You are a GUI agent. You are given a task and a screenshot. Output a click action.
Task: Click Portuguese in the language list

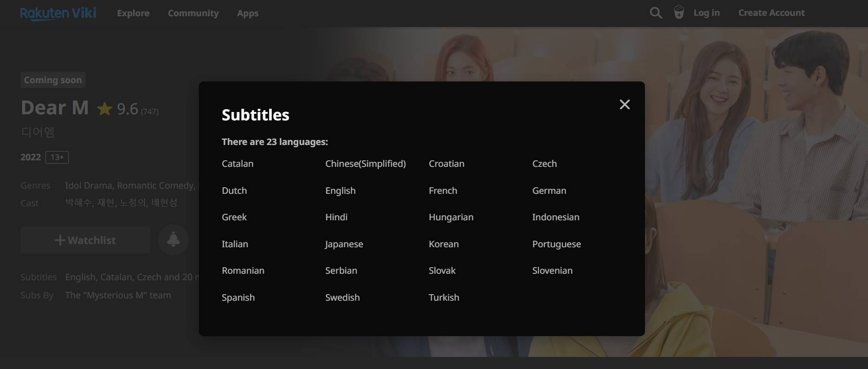point(557,244)
